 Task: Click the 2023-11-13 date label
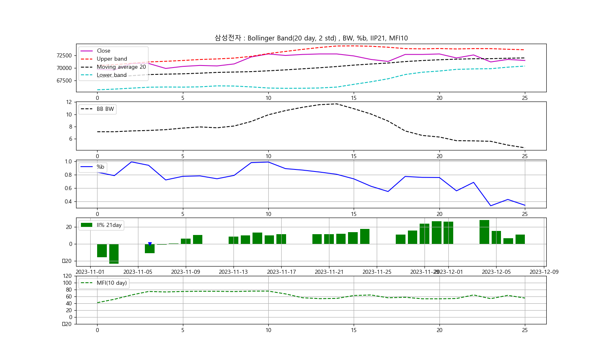233,272
